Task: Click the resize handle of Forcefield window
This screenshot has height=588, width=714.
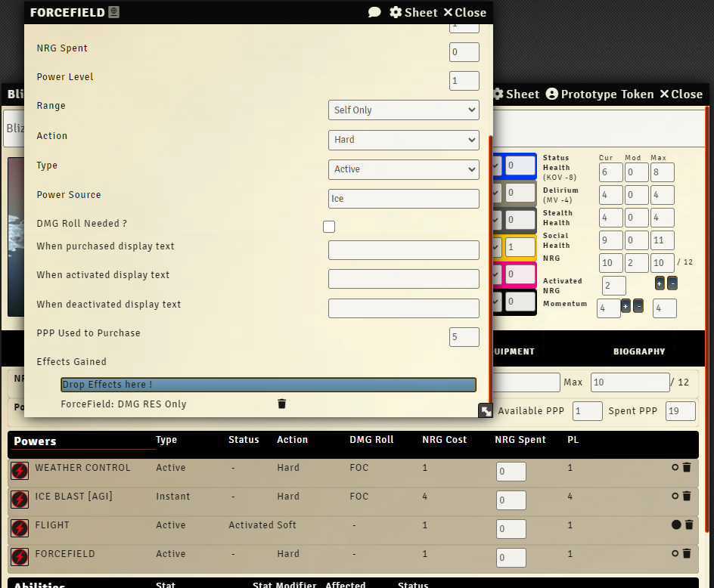Action: pos(485,410)
